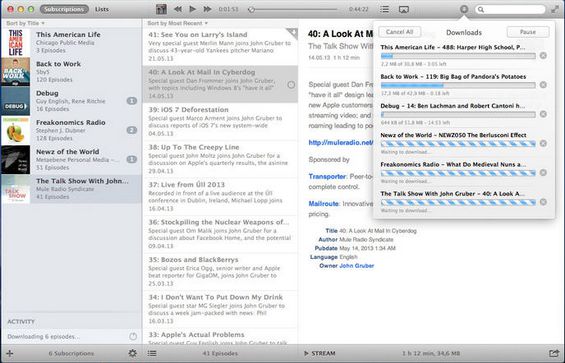Image resolution: width=565 pixels, height=363 pixels.
Task: Open the now-playing artwork icon in toolbar
Action: 161,9
